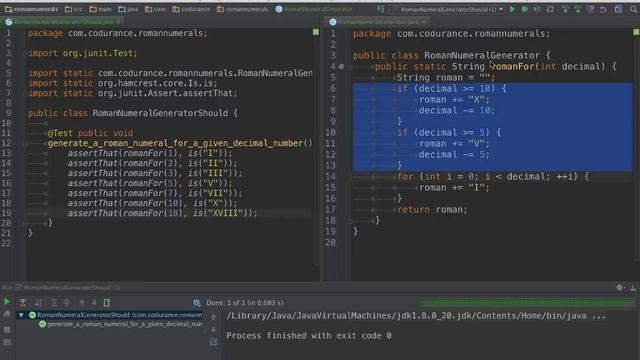Export test results icon

click(107, 302)
